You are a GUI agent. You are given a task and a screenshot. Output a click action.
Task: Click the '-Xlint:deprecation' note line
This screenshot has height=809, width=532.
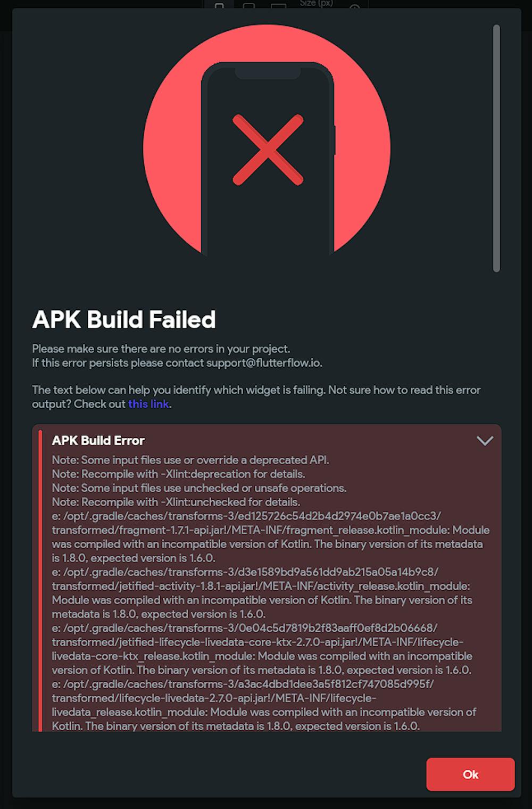coord(178,474)
